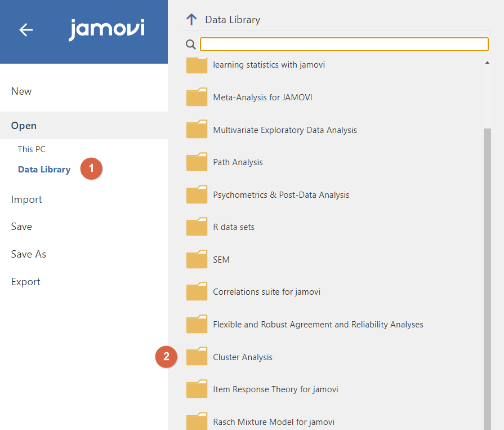The width and height of the screenshot is (504, 430).
Task: Open the SEM folder icon
Action: click(x=197, y=259)
